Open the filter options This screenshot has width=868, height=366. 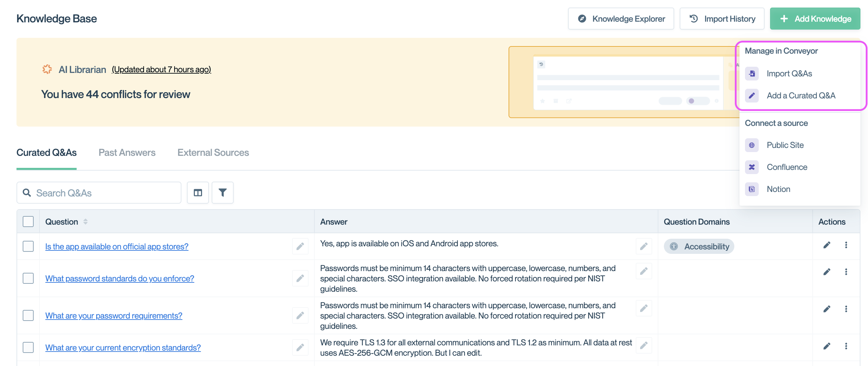(223, 193)
